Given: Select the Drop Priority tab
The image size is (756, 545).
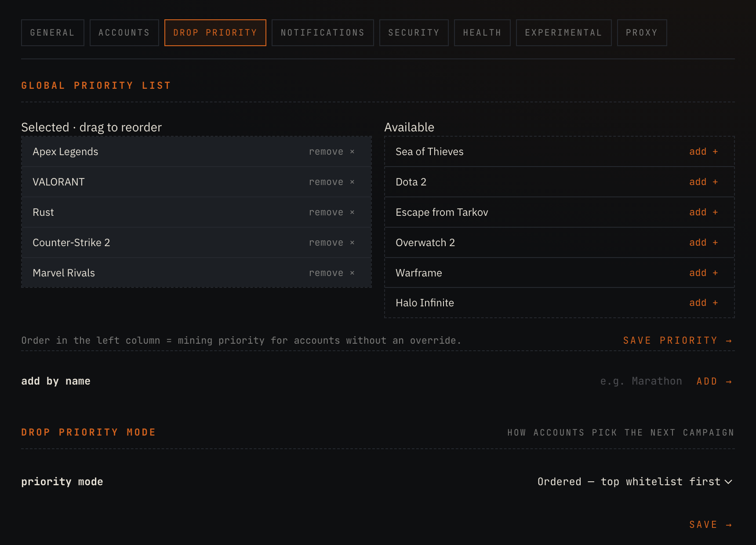Looking at the screenshot, I should [x=215, y=33].
